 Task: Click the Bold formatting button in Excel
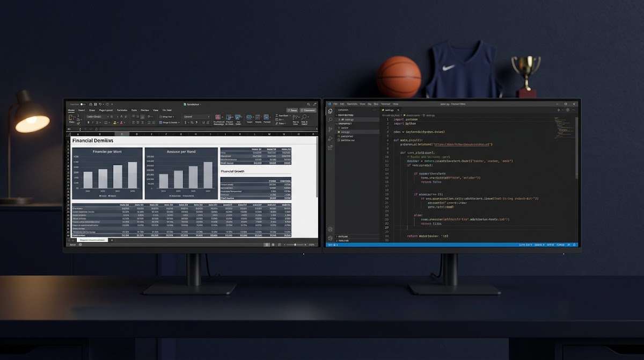coord(88,123)
